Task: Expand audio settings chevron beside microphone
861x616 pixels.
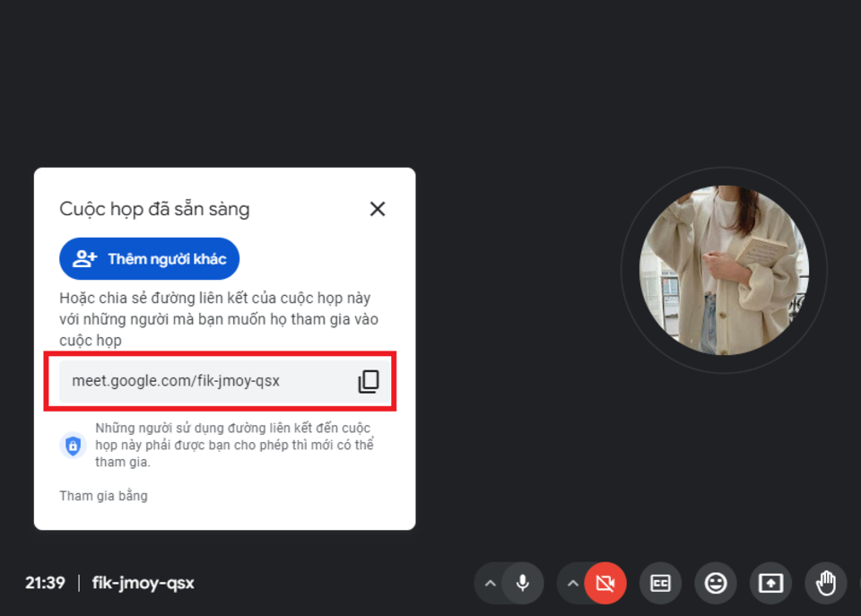Action: click(490, 584)
